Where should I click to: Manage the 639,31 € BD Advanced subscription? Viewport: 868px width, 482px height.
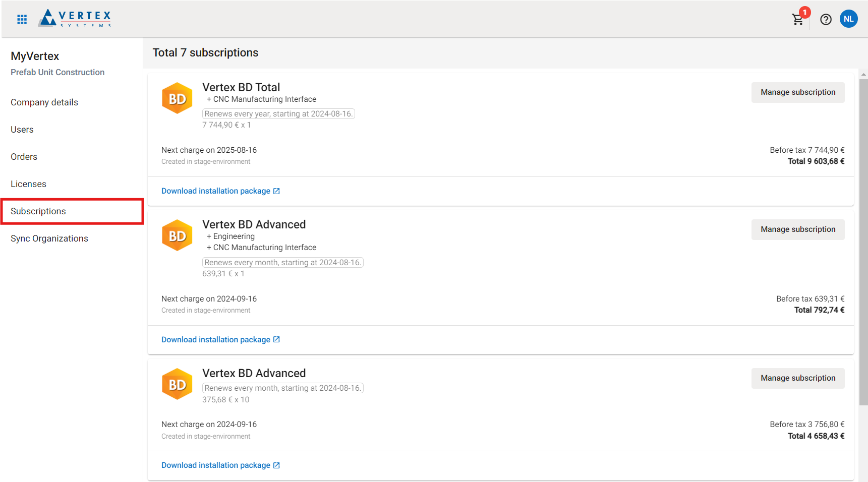pyautogui.click(x=798, y=229)
